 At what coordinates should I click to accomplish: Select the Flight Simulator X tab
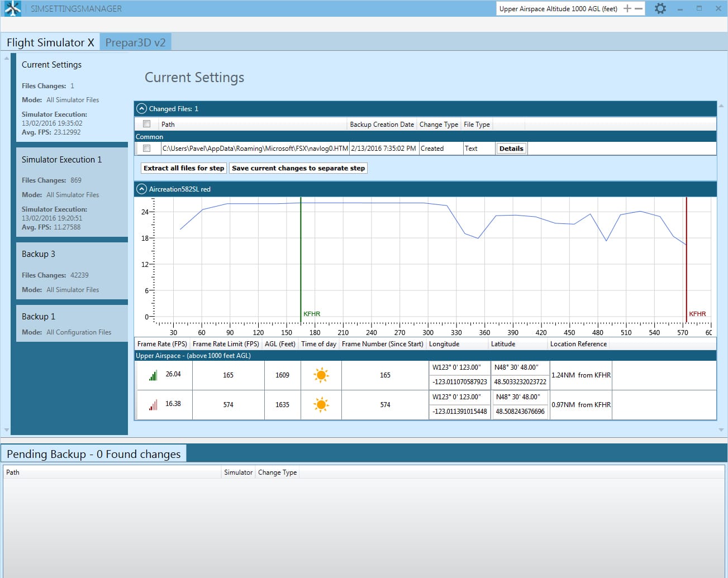[x=50, y=43]
